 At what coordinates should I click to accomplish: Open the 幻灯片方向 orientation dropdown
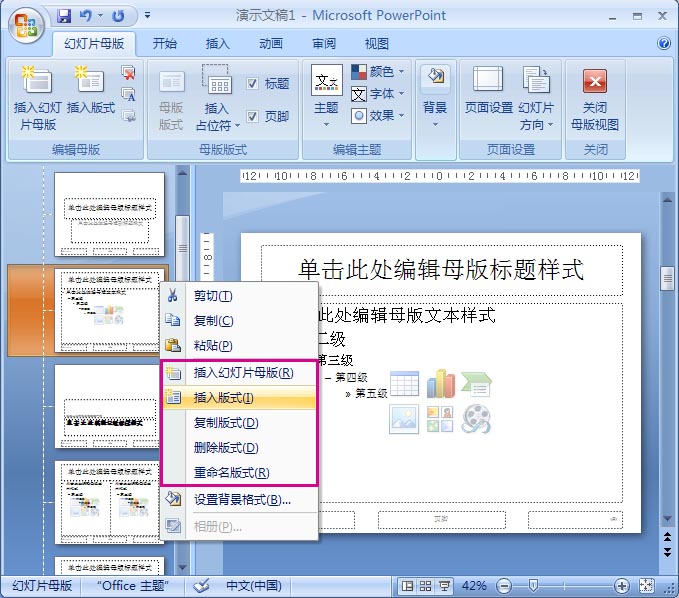(x=537, y=98)
